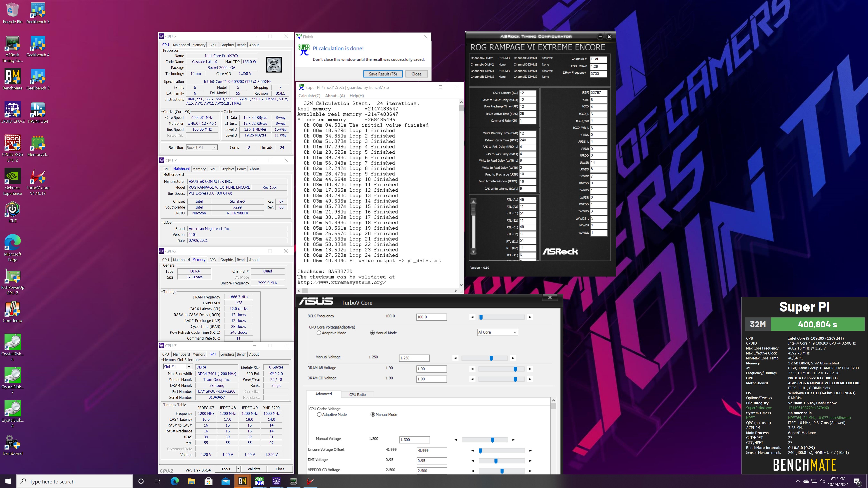
Task: Decrease Manual Voltage 1.250 with left arrow
Action: (455, 358)
